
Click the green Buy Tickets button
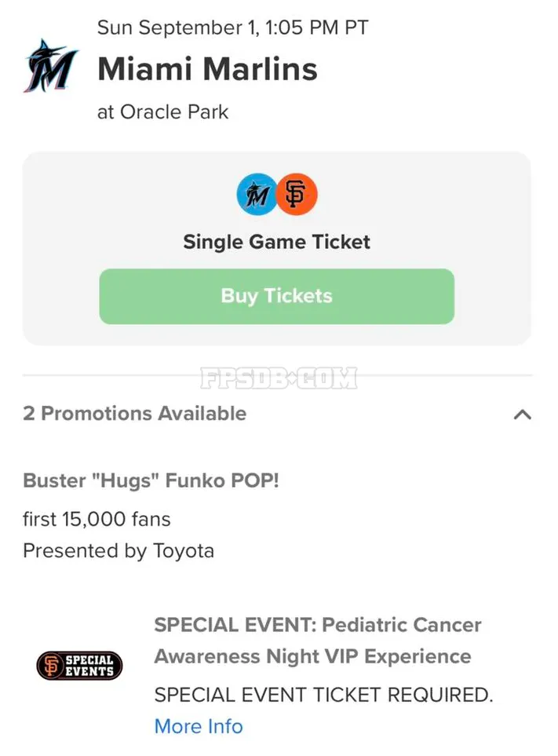point(276,296)
